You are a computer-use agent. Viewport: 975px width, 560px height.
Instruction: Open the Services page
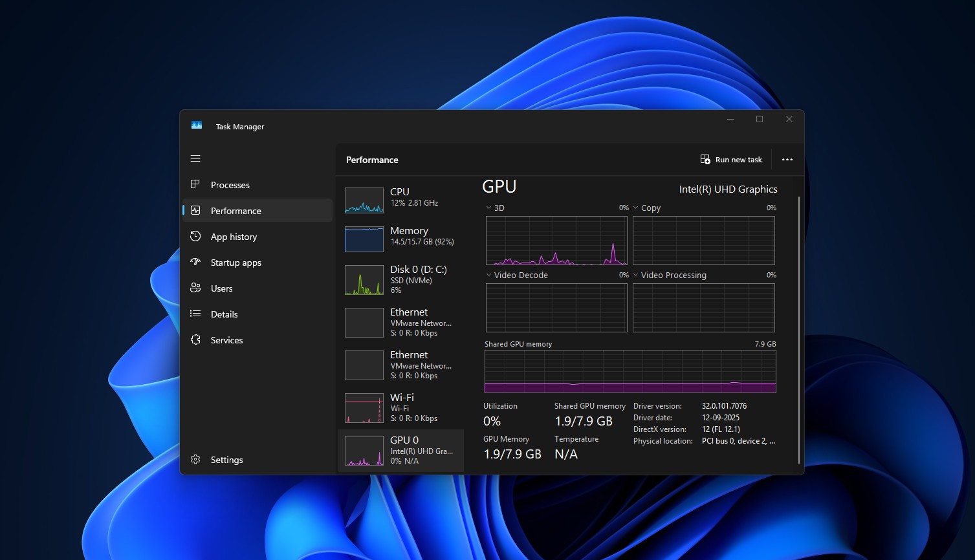[x=257, y=340]
